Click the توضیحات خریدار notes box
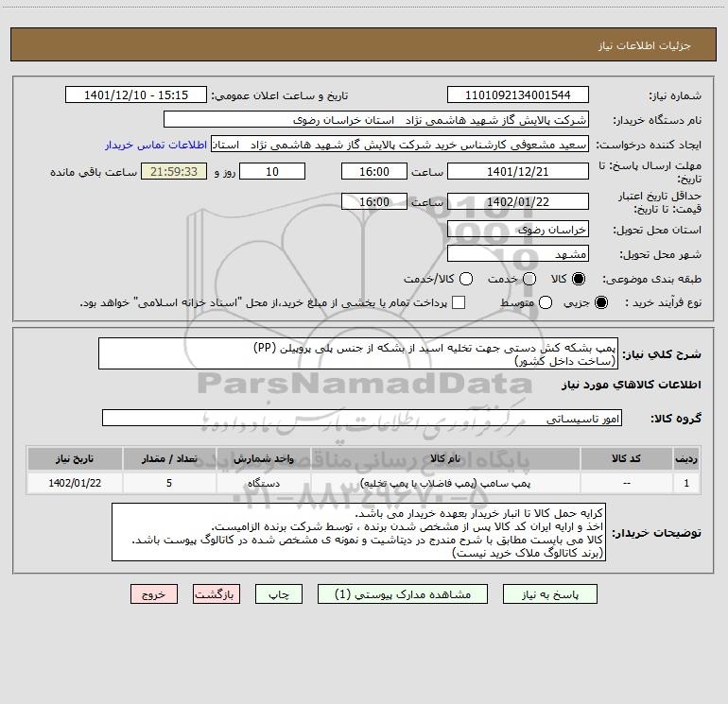 [358, 532]
